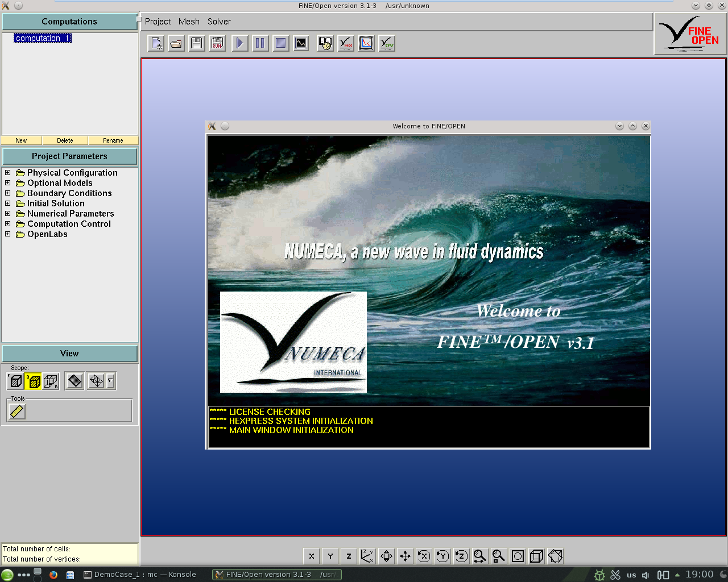Viewport: 728px width, 582px height.
Task: Click the wireframe cube view icon
Action: 537,556
